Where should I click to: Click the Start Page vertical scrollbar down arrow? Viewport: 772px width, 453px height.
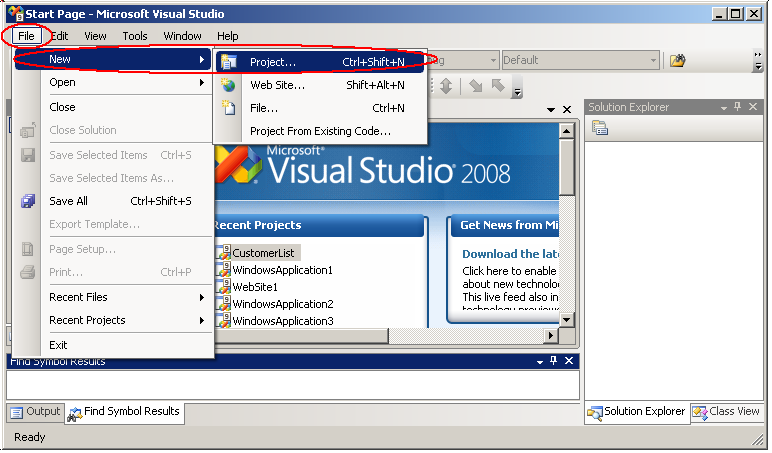[567, 320]
